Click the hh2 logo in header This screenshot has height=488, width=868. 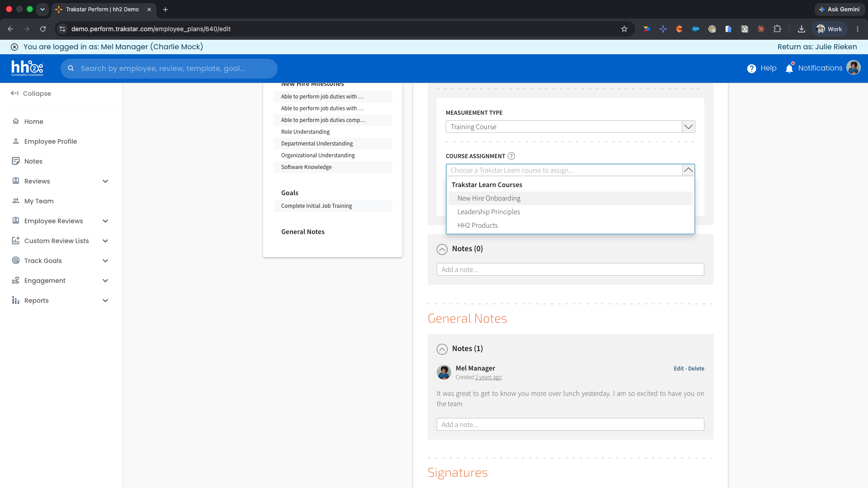pos(27,68)
